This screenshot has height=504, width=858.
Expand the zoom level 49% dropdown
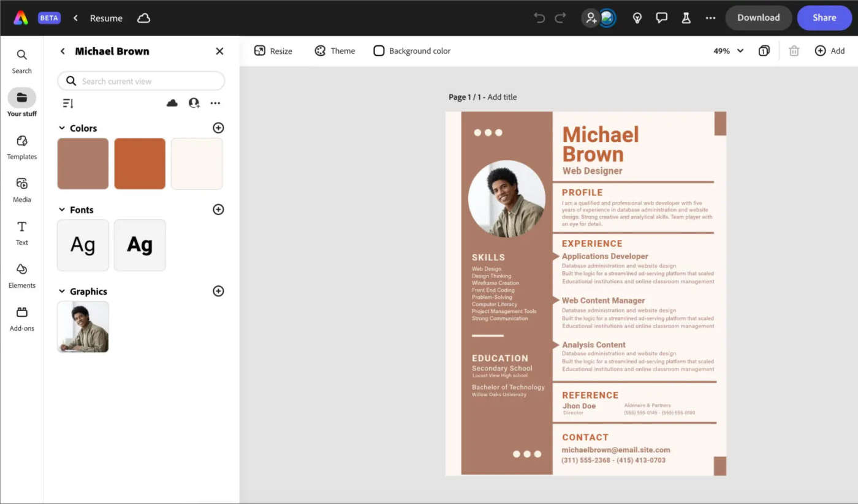727,51
